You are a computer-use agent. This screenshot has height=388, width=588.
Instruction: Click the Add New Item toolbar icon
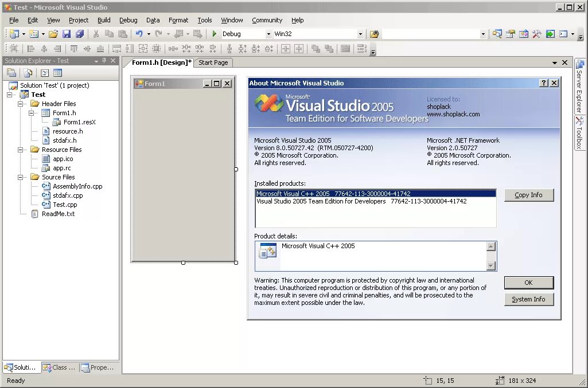pyautogui.click(x=34, y=34)
